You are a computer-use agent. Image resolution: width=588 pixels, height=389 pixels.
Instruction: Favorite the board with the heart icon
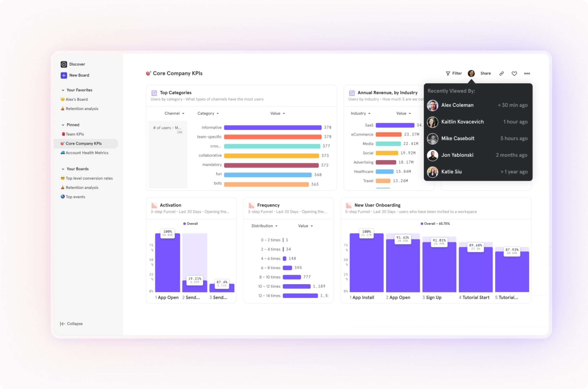pos(514,74)
